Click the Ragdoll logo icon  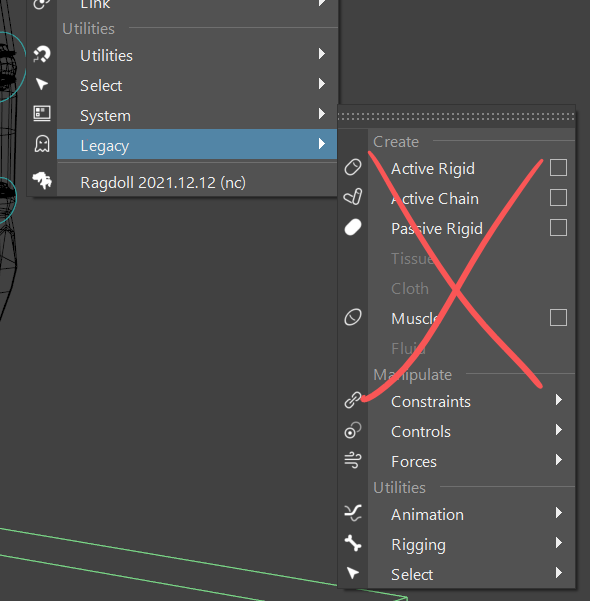(x=42, y=180)
